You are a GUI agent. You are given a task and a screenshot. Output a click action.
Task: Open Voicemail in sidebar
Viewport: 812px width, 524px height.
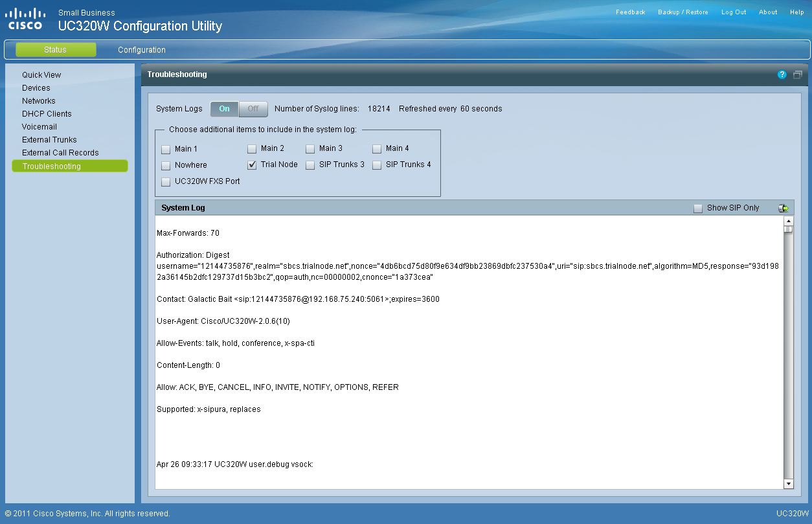pyautogui.click(x=39, y=127)
